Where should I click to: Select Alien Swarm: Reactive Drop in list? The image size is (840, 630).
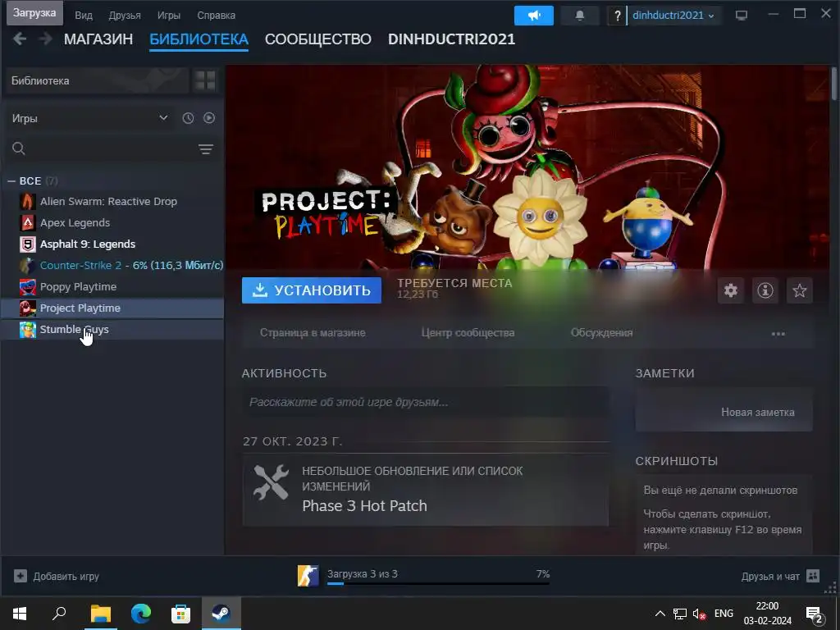(x=112, y=202)
